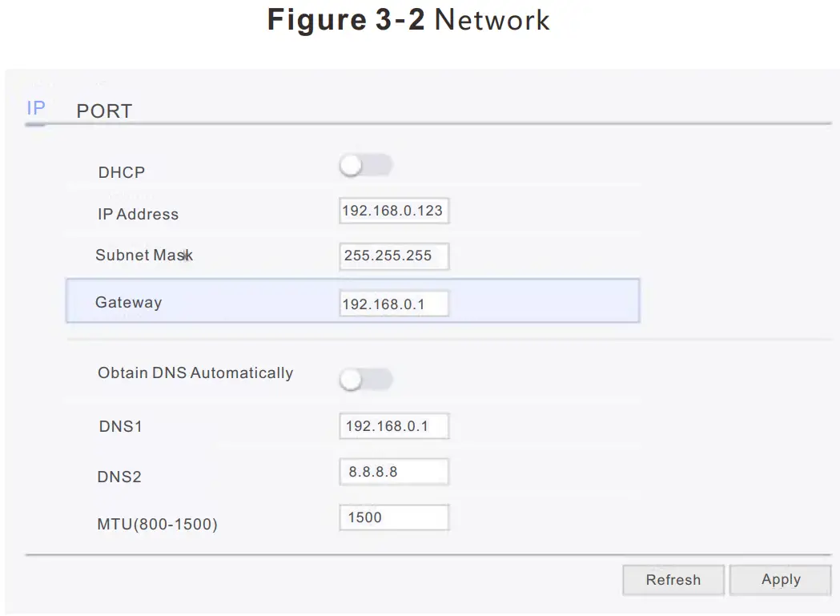Click the IP Address input field
Viewport: 840px width, 616px height.
pyautogui.click(x=393, y=211)
